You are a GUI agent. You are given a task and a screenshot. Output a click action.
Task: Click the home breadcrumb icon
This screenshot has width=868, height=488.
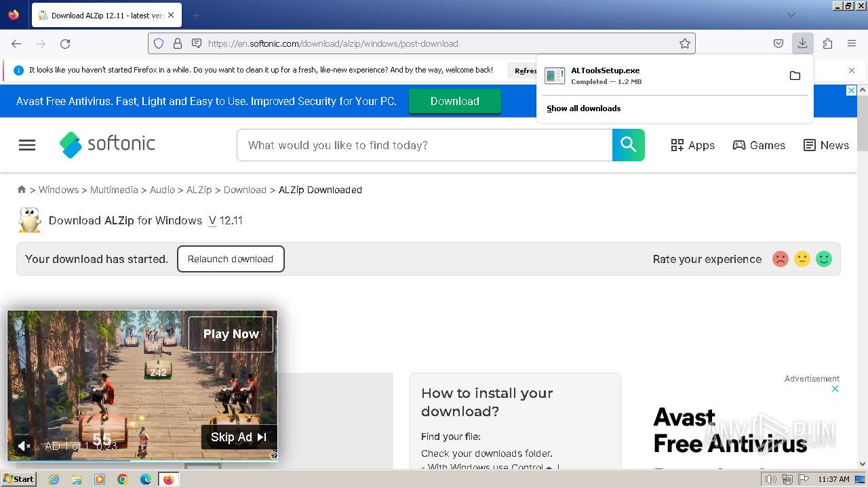pos(22,190)
